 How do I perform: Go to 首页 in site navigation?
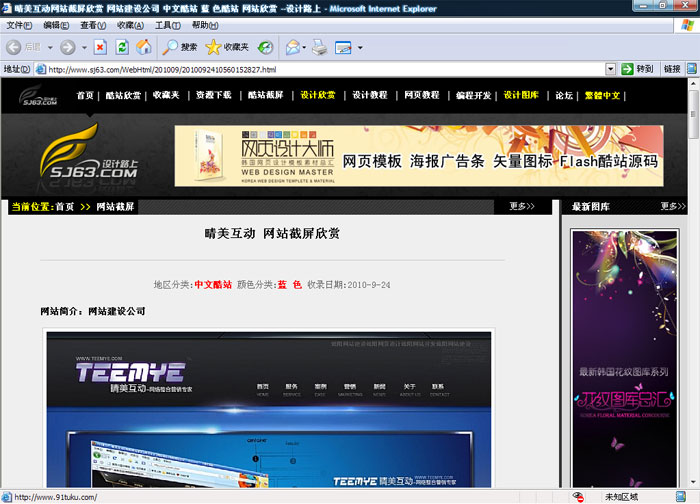pyautogui.click(x=85, y=96)
